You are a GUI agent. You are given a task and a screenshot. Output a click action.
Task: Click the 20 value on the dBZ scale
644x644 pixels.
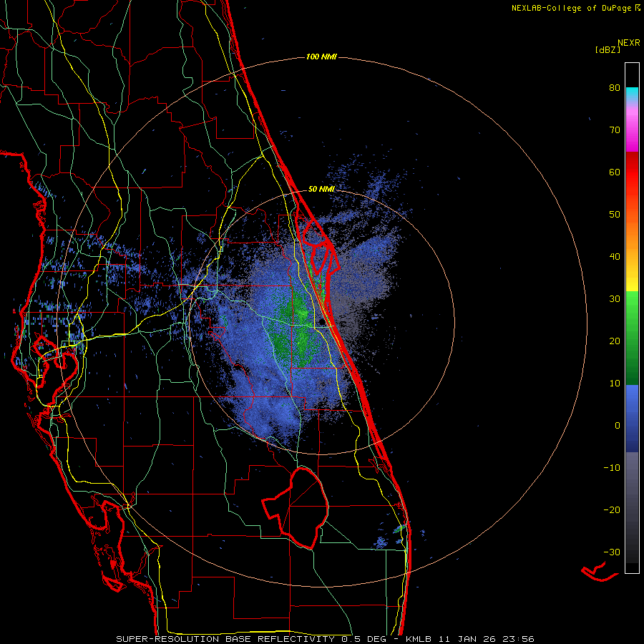(615, 341)
